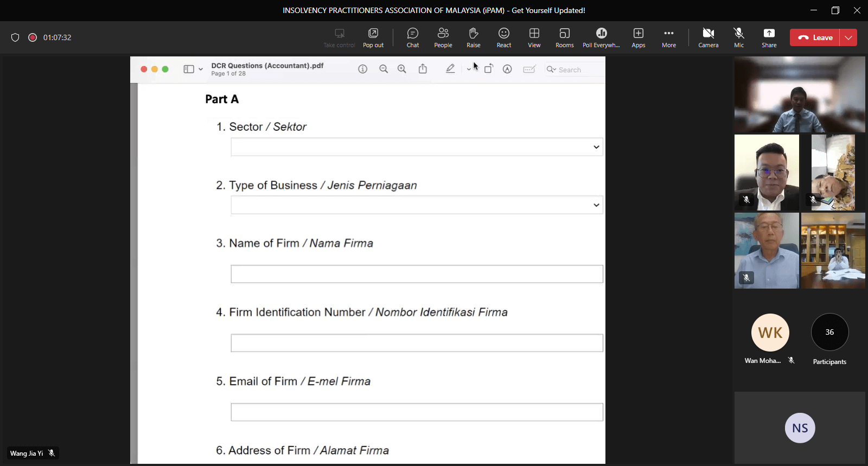This screenshot has height=466, width=868.
Task: Zoom in the PDF document
Action: point(402,69)
